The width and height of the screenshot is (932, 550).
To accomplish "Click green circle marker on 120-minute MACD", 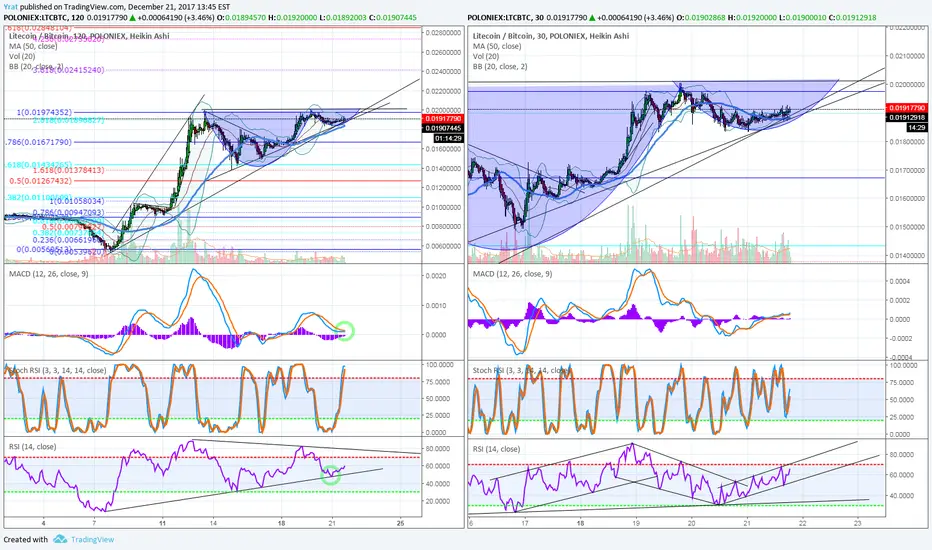I will [x=345, y=331].
